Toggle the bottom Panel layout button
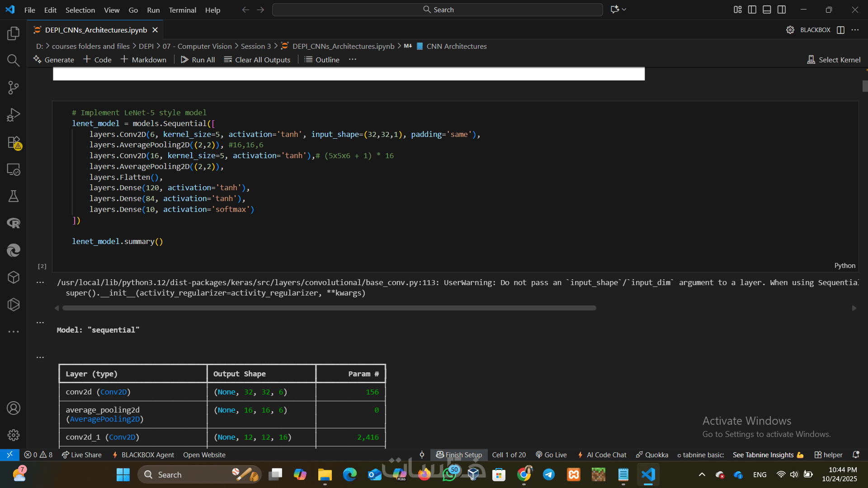 pyautogui.click(x=767, y=9)
